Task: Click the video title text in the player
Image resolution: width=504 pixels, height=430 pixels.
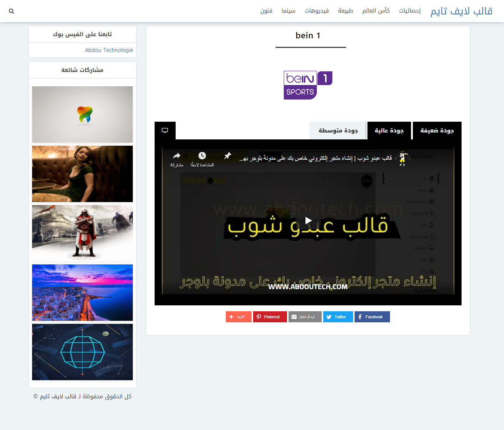Action: tap(316, 158)
